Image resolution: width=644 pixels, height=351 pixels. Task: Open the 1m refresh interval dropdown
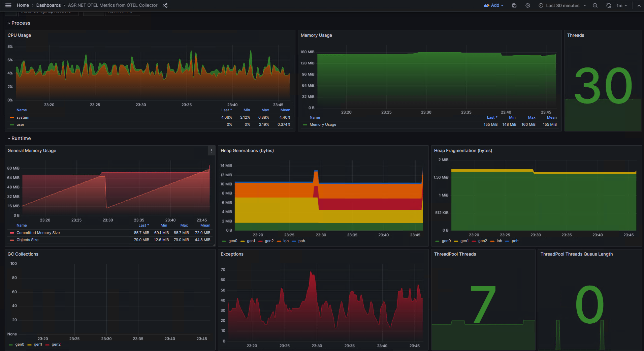621,5
